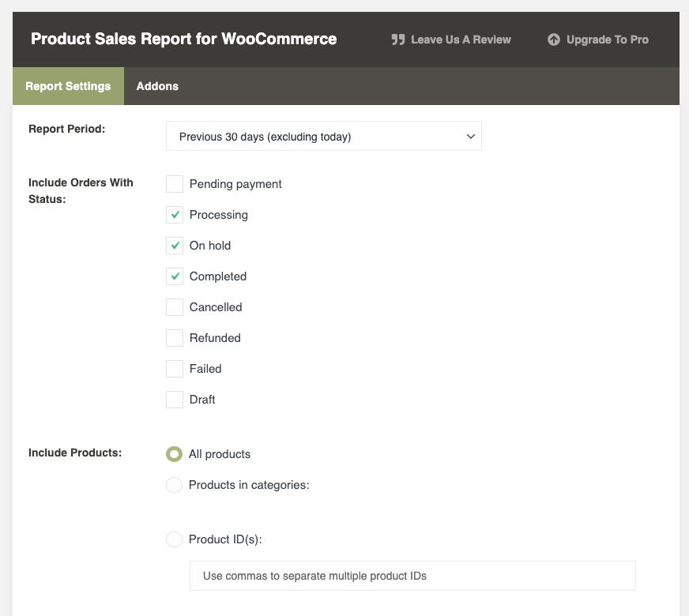This screenshot has height=616, width=689.
Task: Click the quote icon beside Leave Us A Review
Action: pos(398,39)
